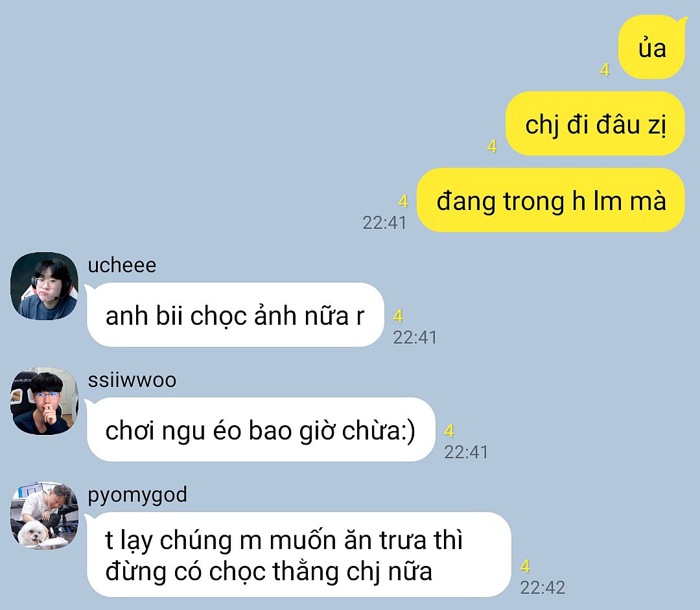The image size is (700, 610).
Task: Open ssiiwwoo's profile picture
Action: (44, 401)
